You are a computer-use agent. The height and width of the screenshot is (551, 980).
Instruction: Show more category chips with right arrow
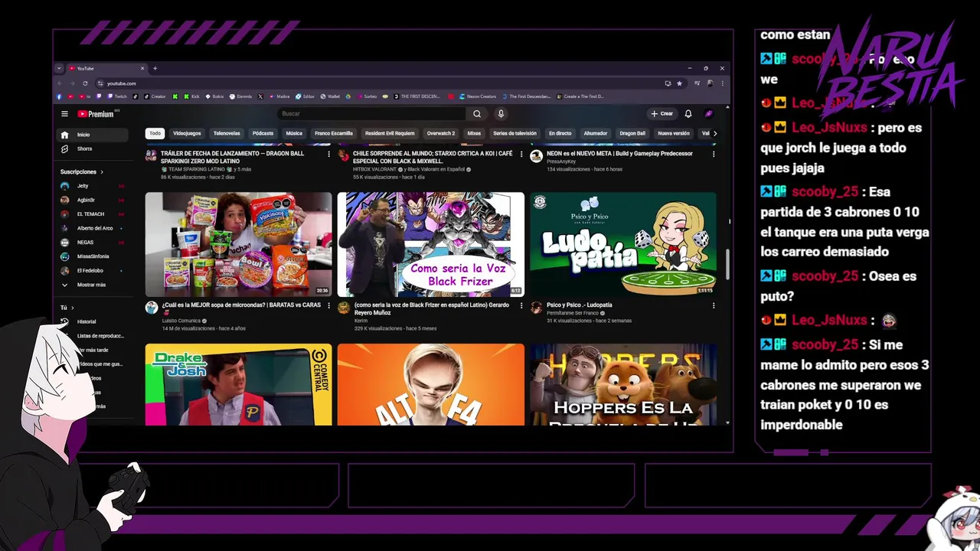click(x=715, y=133)
